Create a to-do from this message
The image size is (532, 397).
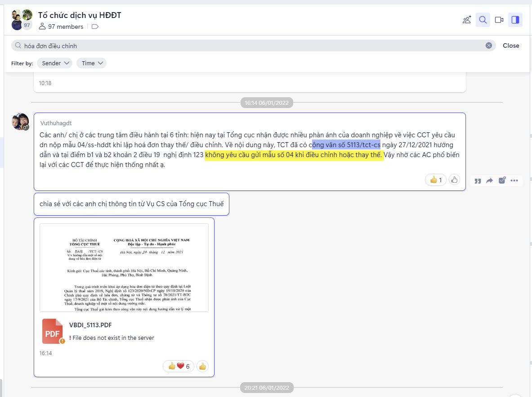(x=502, y=180)
